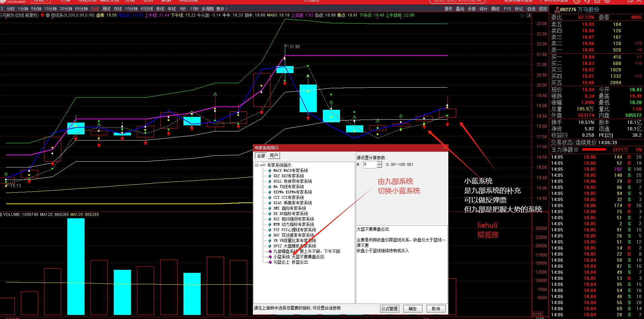Viewport: 644px width, 319px height.
Task: Decrease the N parameter with down spinner
Action: click(x=379, y=166)
